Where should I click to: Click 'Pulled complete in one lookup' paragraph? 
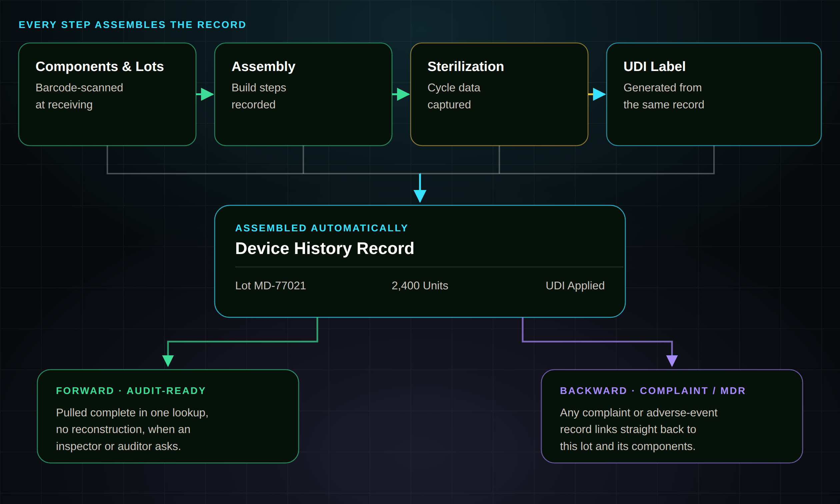coord(132,429)
